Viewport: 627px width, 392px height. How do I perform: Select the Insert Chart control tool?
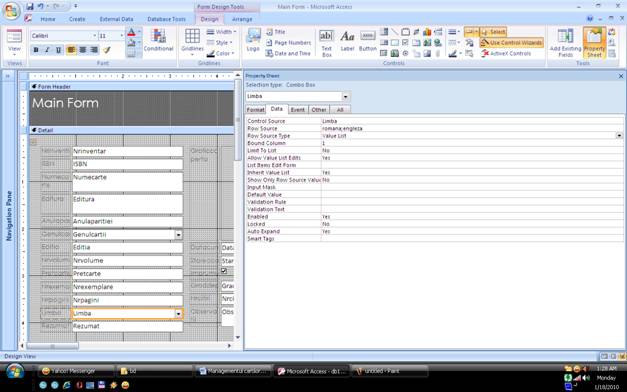tap(427, 32)
